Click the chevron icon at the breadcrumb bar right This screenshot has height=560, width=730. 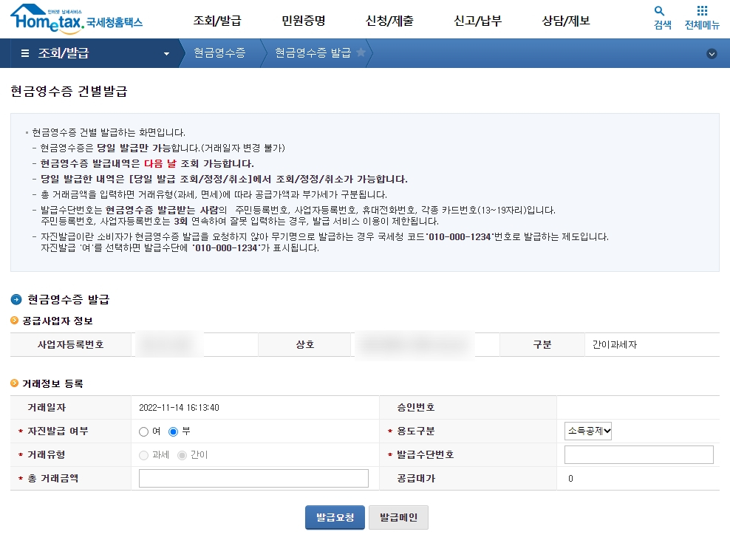point(712,53)
